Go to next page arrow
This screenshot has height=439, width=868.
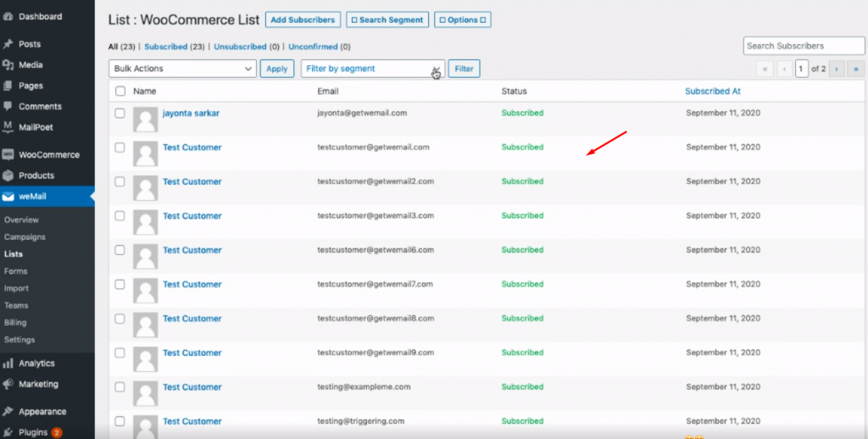[x=837, y=69]
